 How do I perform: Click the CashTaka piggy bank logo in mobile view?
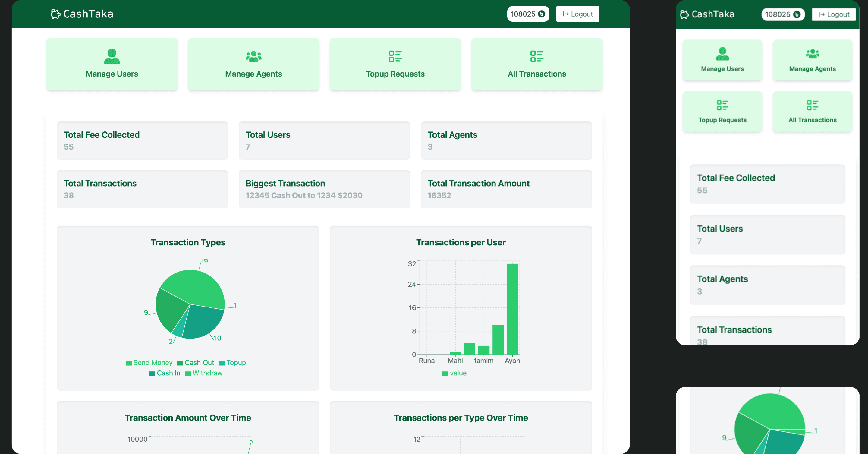pyautogui.click(x=684, y=14)
